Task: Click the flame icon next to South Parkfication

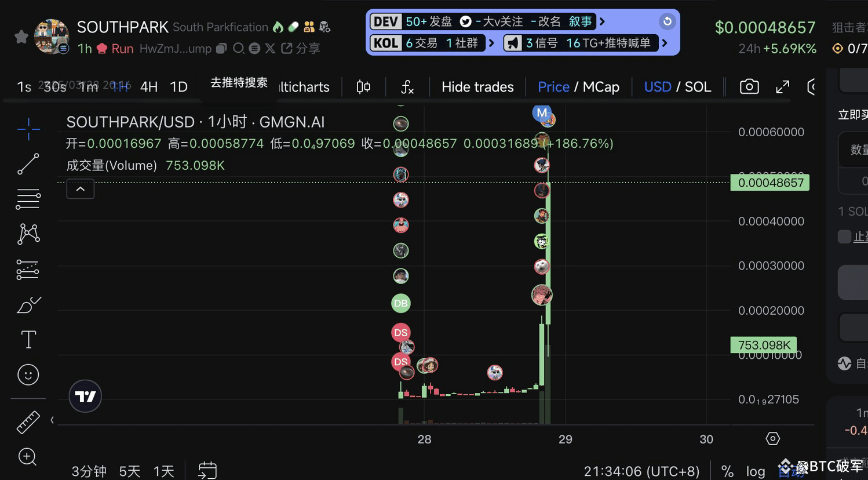Action: coord(278,27)
